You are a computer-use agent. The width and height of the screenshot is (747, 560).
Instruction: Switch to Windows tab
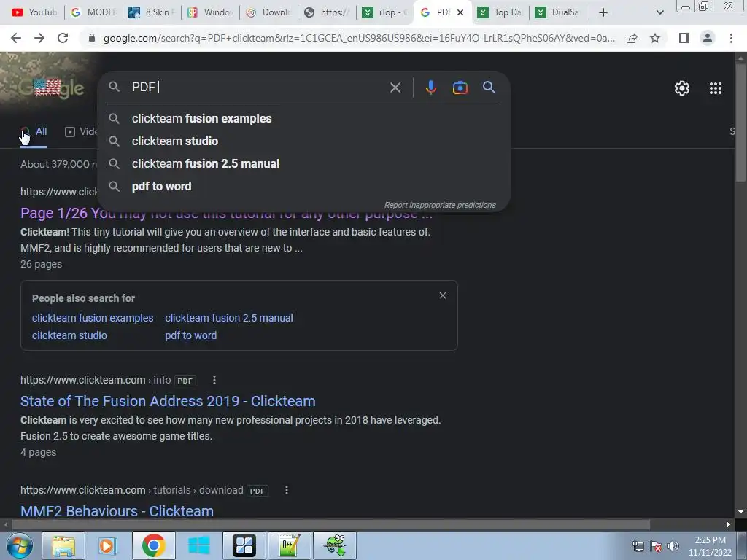point(211,12)
